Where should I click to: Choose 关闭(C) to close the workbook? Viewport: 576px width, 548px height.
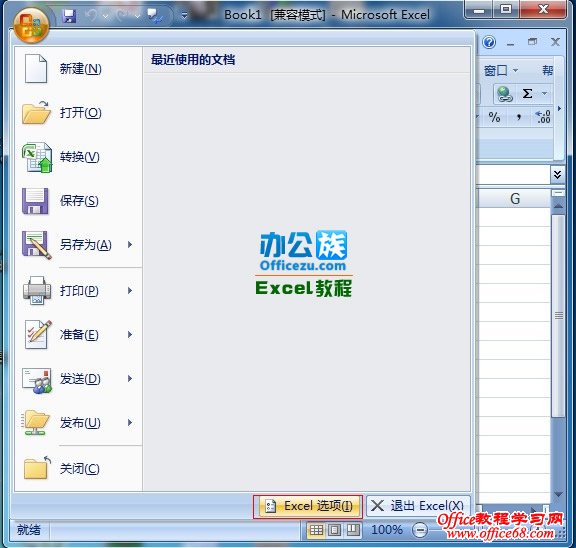point(78,469)
